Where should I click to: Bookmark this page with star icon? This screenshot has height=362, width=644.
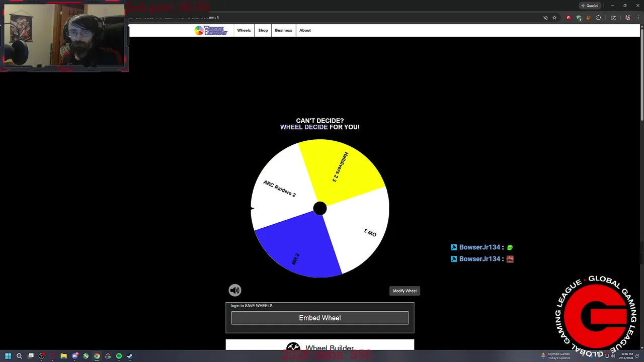(554, 18)
